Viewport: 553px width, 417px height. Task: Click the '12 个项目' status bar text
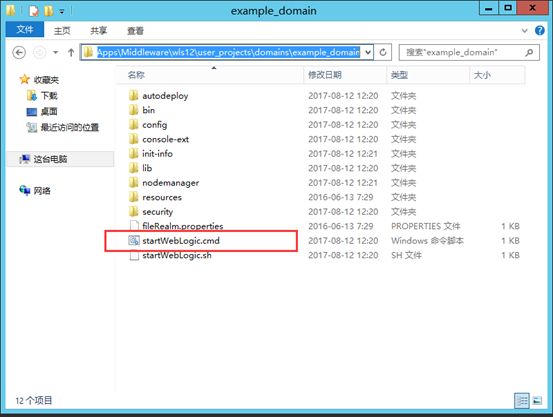[x=34, y=400]
